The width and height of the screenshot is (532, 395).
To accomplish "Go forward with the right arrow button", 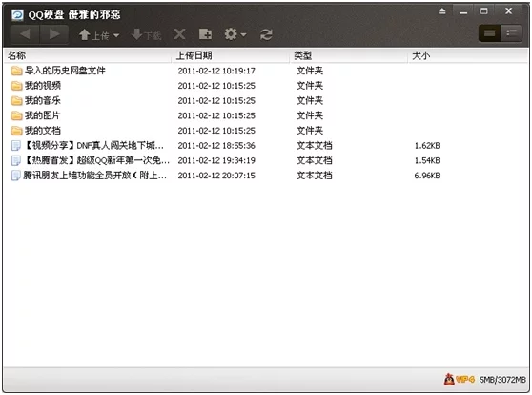I will point(54,34).
